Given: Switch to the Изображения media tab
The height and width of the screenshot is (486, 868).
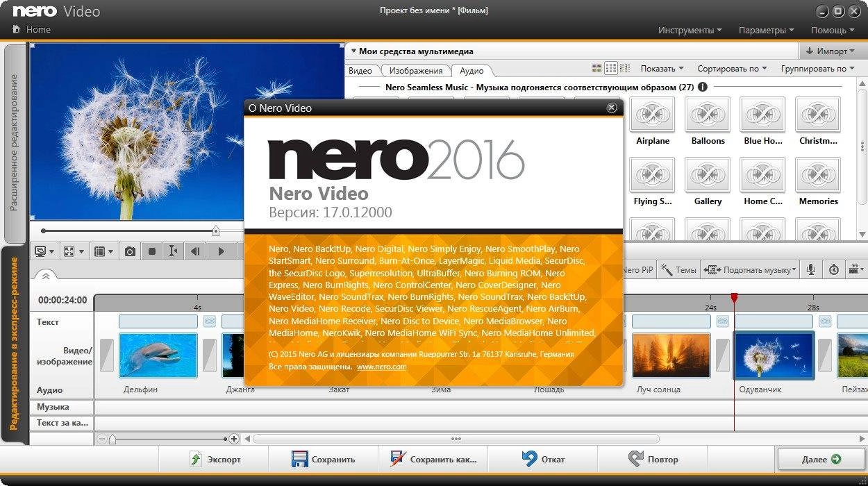Looking at the screenshot, I should coord(416,70).
